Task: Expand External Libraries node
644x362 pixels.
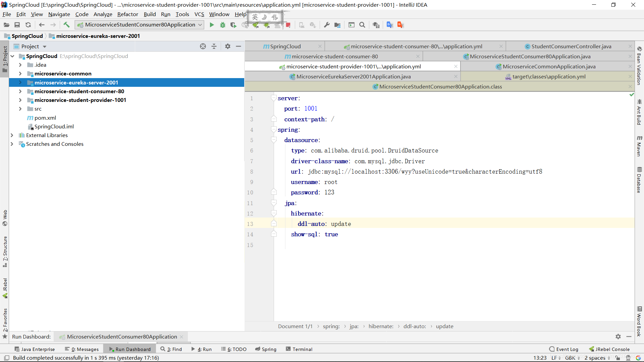Action: tap(12, 135)
